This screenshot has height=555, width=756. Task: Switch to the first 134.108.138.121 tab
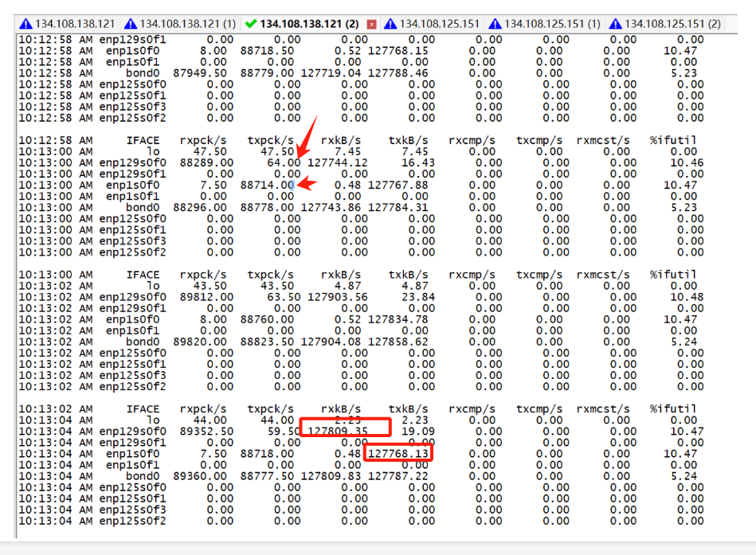coord(67,24)
